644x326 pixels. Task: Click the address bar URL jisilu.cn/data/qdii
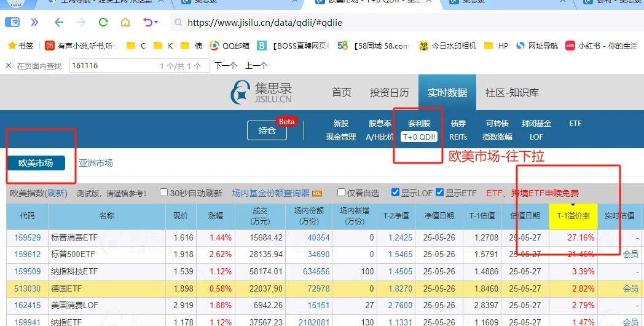264,23
